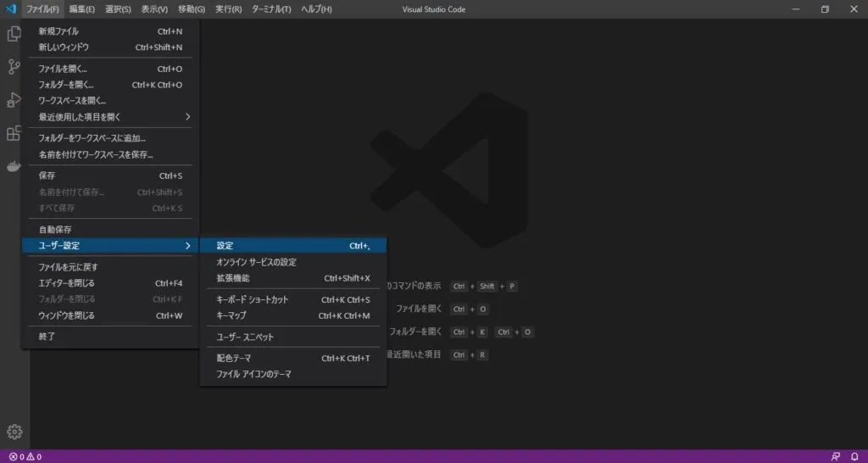
Task: Open the Explorer view in activity bar
Action: pyautogui.click(x=14, y=34)
